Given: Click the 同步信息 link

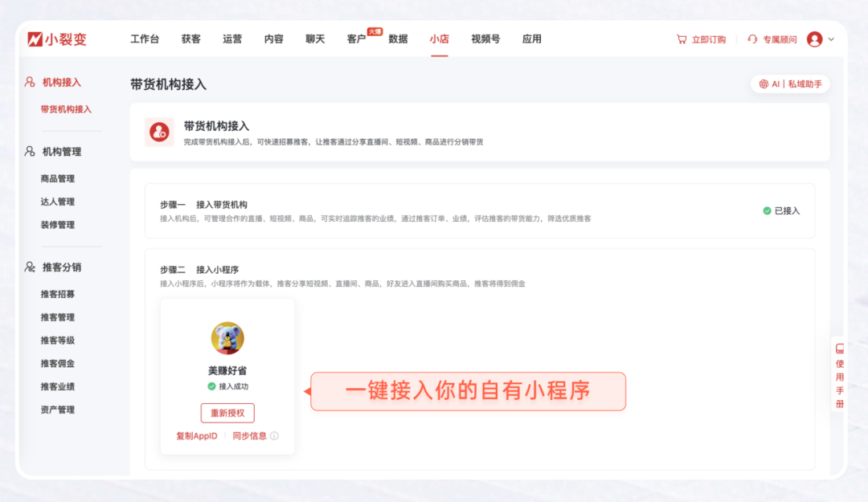Looking at the screenshot, I should pos(249,436).
